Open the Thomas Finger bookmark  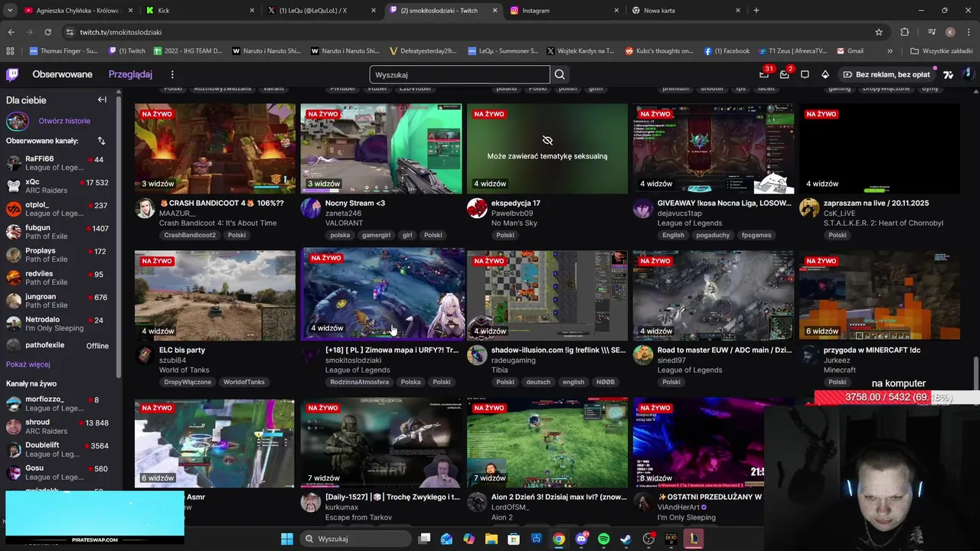point(64,51)
